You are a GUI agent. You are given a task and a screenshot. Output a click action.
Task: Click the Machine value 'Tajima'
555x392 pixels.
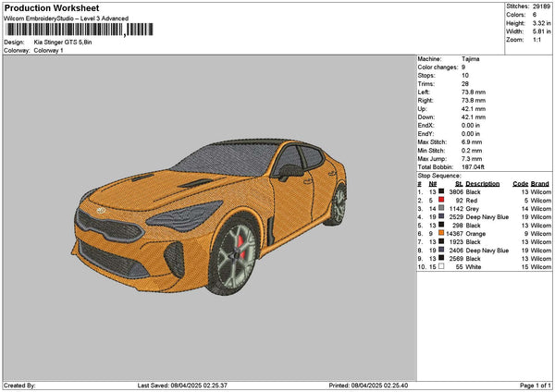(x=471, y=59)
